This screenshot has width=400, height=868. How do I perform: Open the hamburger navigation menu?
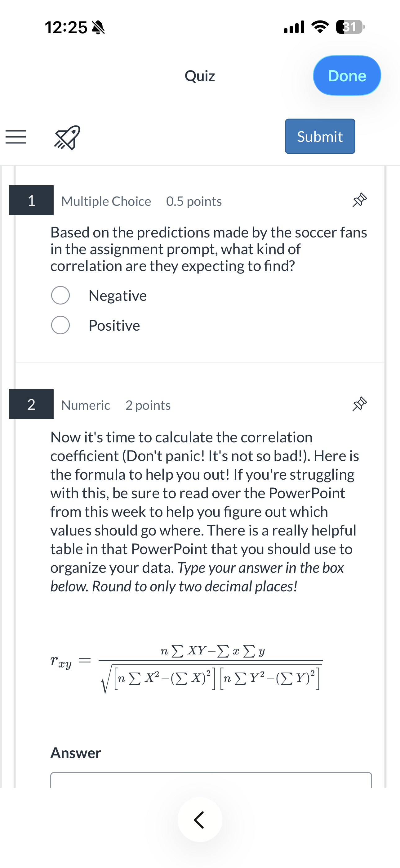(x=16, y=137)
